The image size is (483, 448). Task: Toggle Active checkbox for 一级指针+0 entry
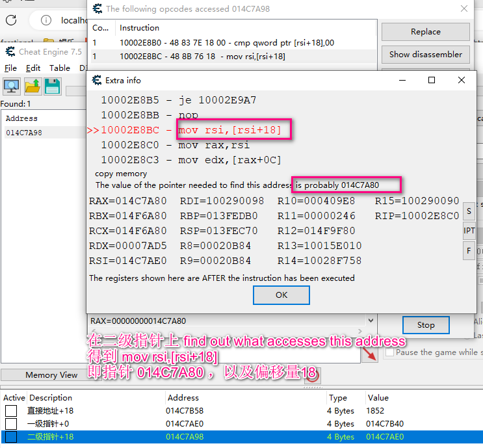point(11,424)
